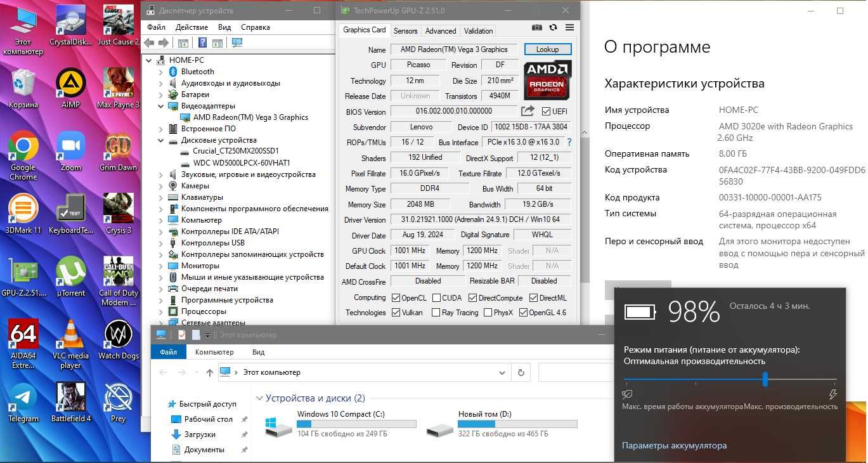The width and height of the screenshot is (868, 463).
Task: Click Bus Interface question mark help
Action: coord(569,142)
